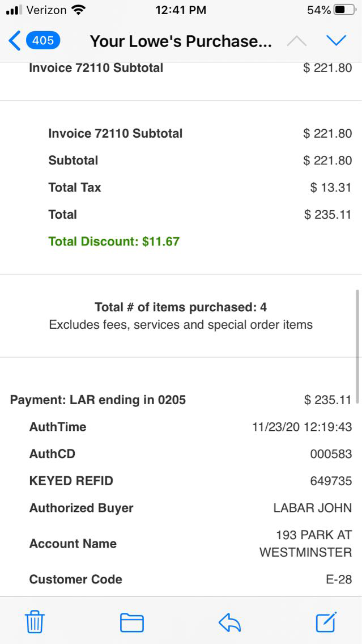Tap the cellular signal bars icon
This screenshot has height=644, width=362.
pos(14,10)
